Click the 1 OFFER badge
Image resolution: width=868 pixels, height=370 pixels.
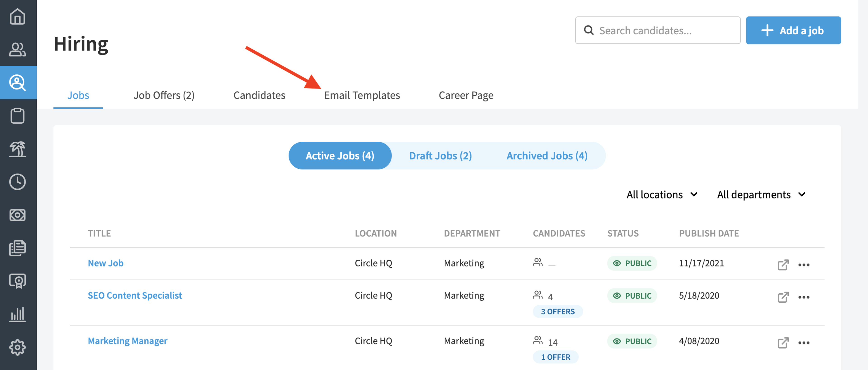[555, 357]
